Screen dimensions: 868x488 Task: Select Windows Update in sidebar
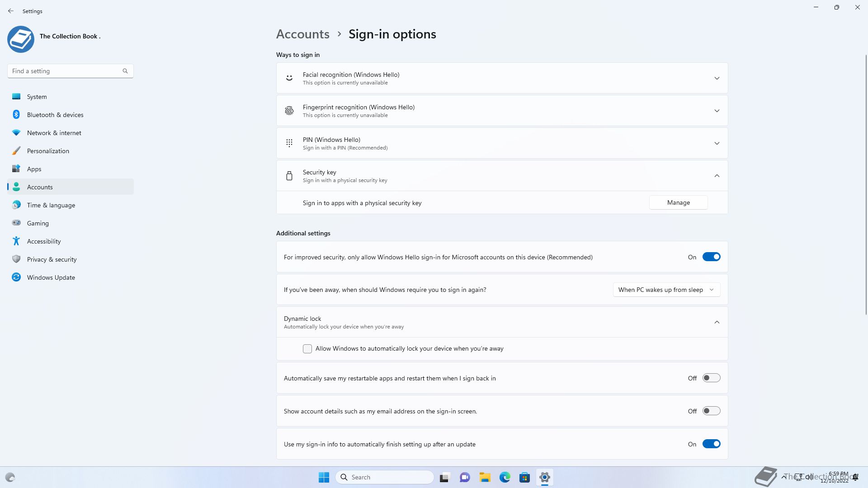pos(71,277)
